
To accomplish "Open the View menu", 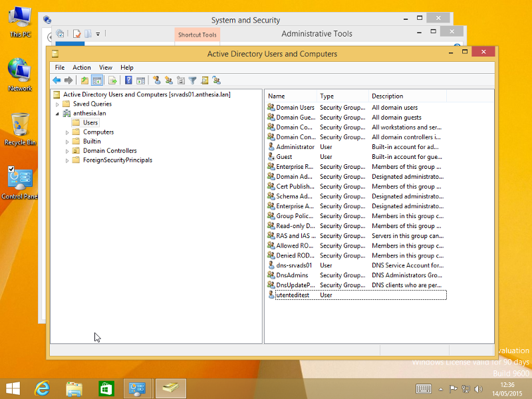I will 106,68.
